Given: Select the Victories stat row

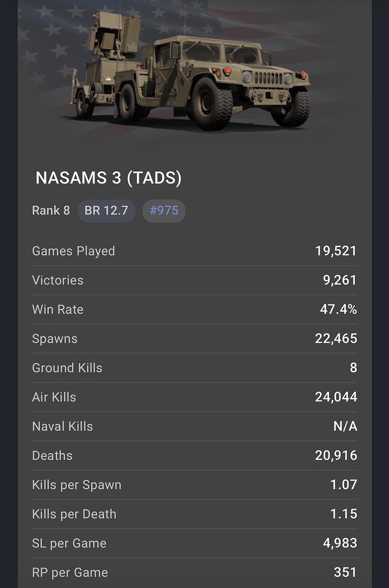Looking at the screenshot, I should tap(194, 280).
